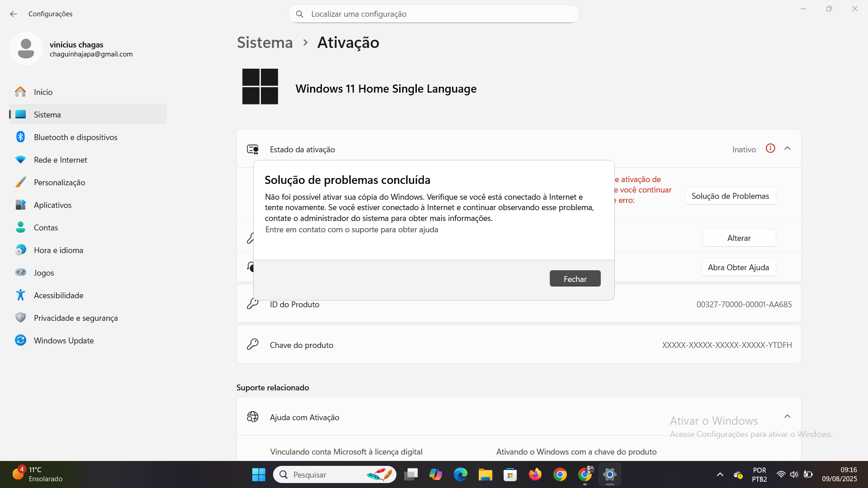The width and height of the screenshot is (868, 488).
Task: Collapse the Estado da ativação section
Action: pos(788,149)
